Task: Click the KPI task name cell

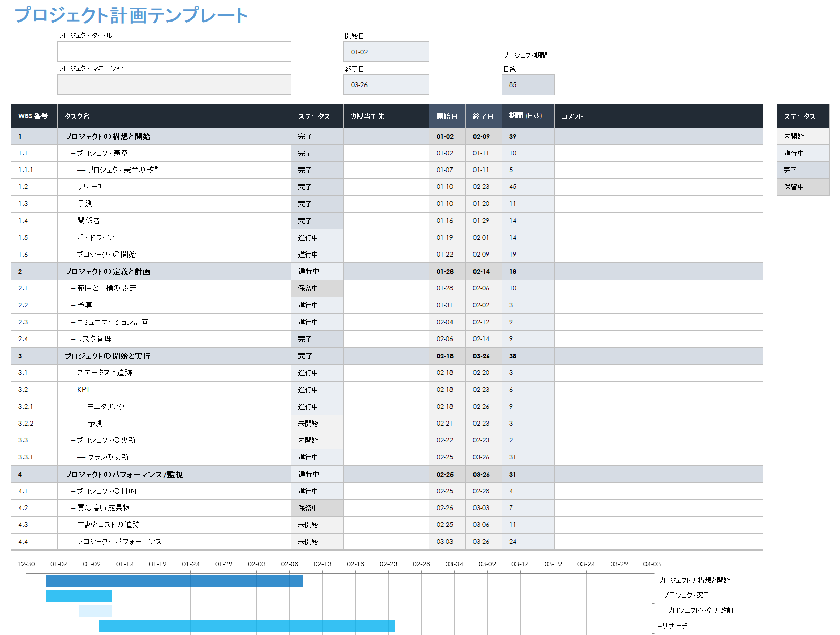Action: coord(174,390)
